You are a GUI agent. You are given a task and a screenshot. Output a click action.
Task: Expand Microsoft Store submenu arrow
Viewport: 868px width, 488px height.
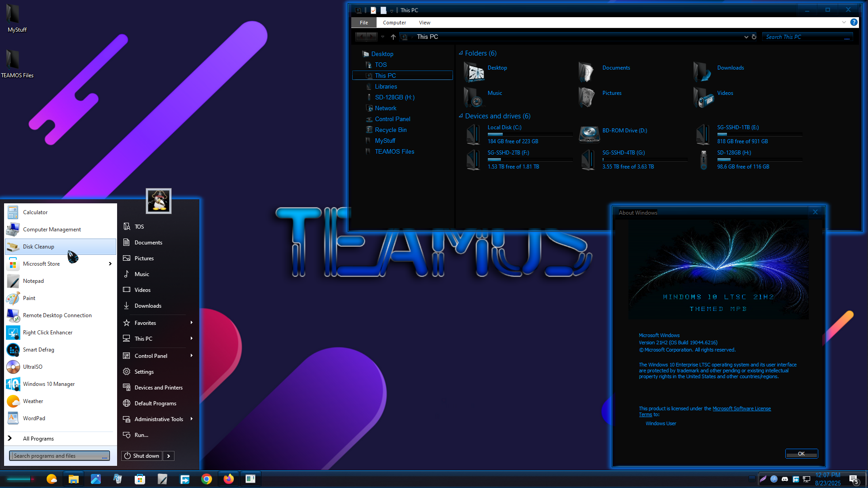pos(110,264)
